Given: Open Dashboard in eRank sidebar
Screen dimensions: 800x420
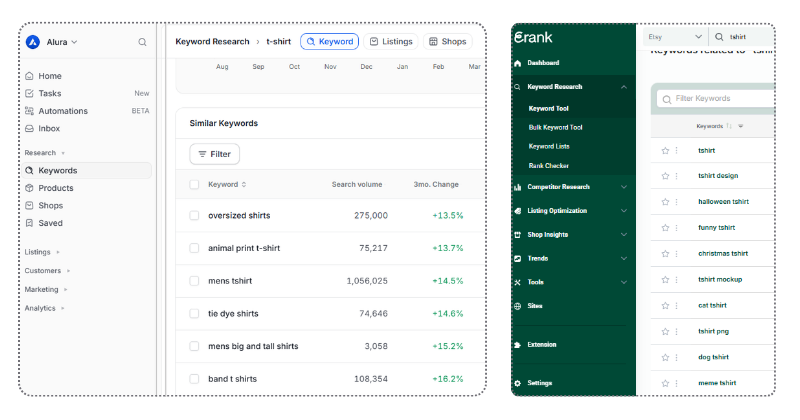Looking at the screenshot, I should tap(543, 63).
